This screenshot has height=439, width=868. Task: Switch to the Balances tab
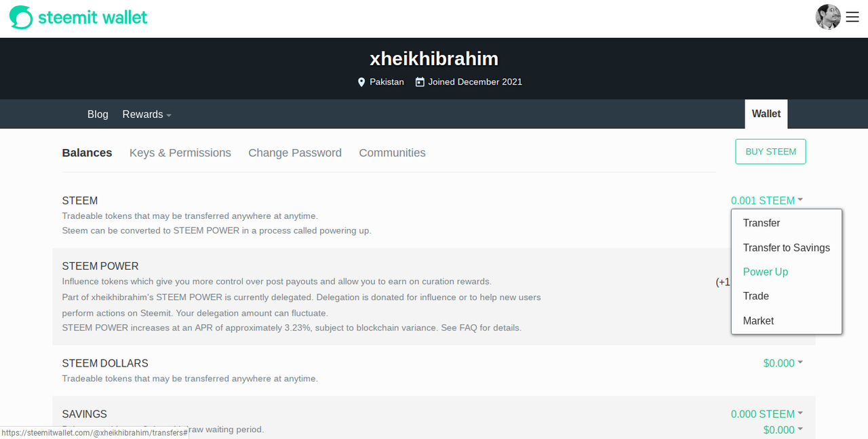pos(87,153)
